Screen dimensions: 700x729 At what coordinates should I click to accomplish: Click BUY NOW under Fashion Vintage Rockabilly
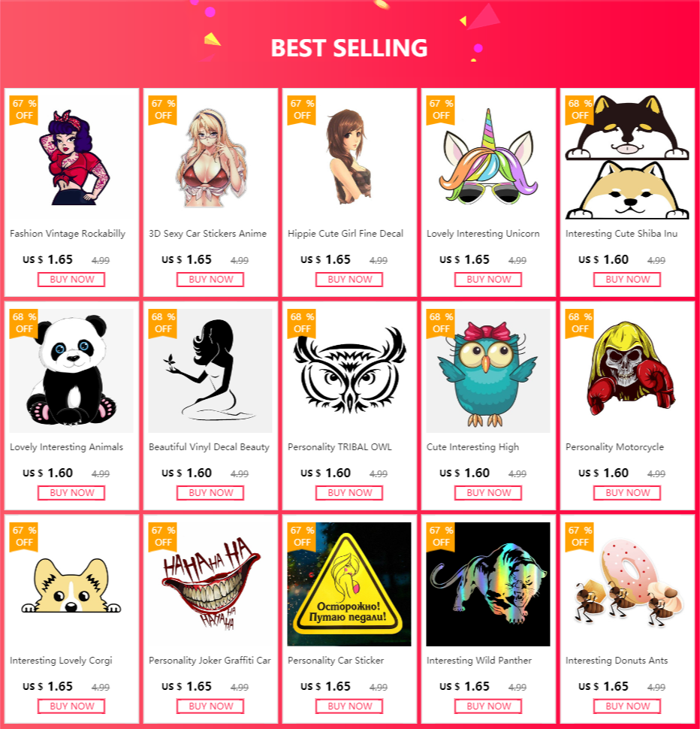coord(71,280)
